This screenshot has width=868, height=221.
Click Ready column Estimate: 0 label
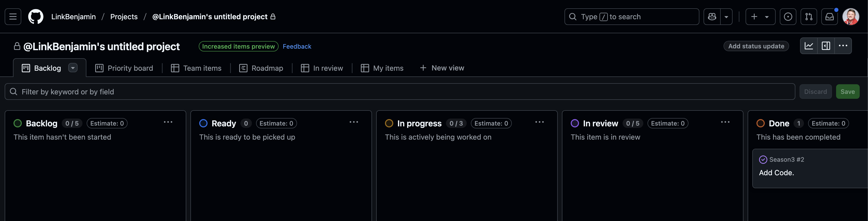click(x=276, y=123)
